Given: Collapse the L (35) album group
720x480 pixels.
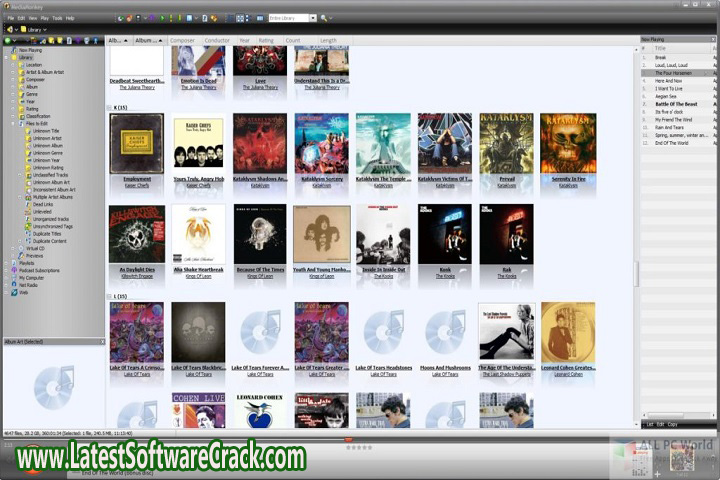Looking at the screenshot, I should (x=110, y=297).
